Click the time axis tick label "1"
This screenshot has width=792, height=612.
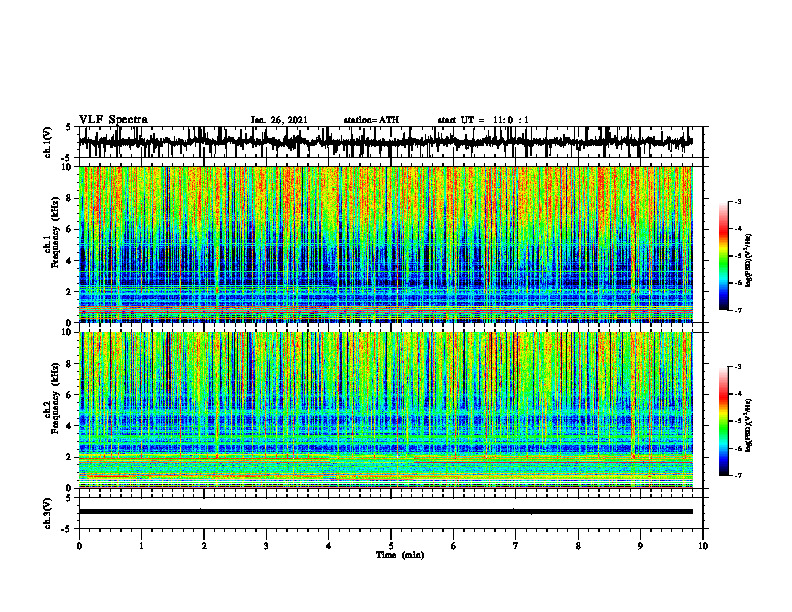click(141, 546)
